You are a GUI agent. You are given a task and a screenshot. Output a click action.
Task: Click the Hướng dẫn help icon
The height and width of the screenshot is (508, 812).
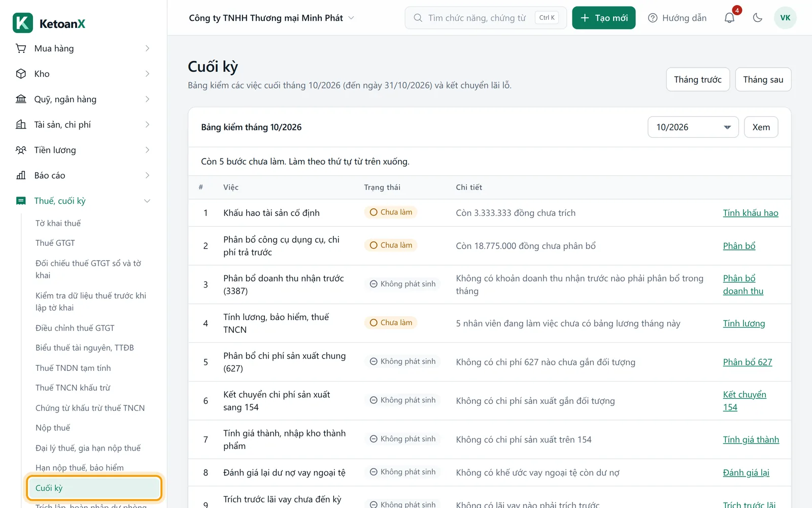click(x=653, y=18)
